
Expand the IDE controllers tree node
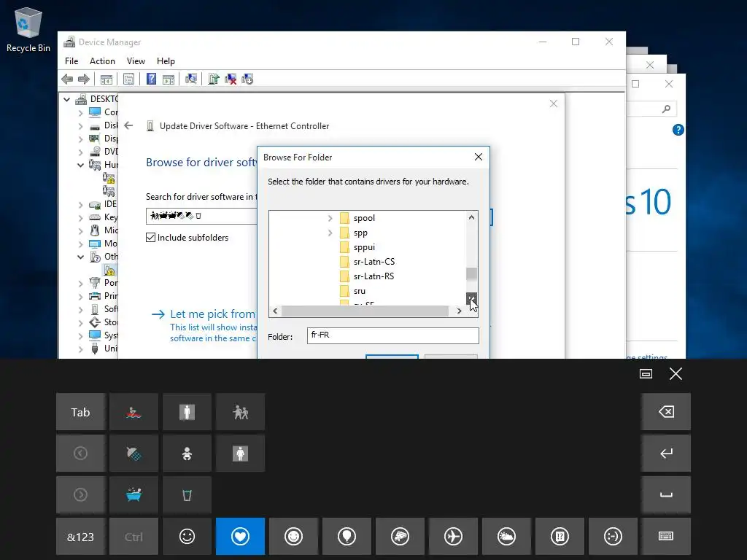click(x=80, y=205)
